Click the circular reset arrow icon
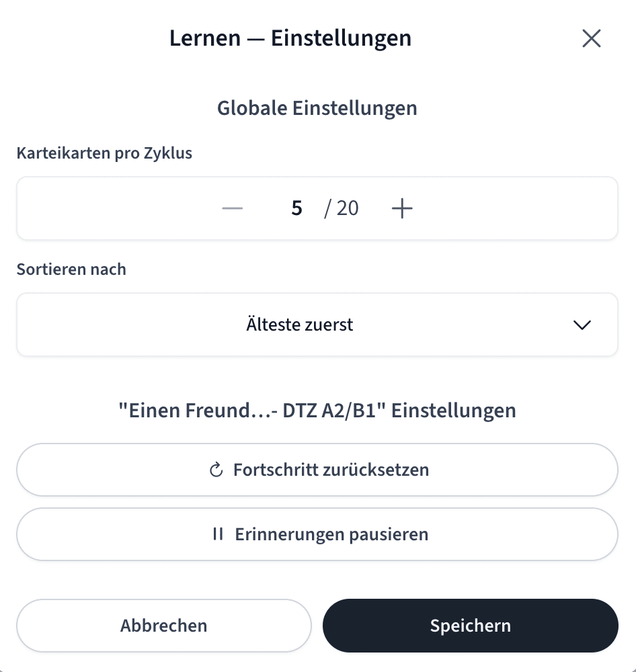Image resolution: width=636 pixels, height=672 pixels. click(216, 470)
